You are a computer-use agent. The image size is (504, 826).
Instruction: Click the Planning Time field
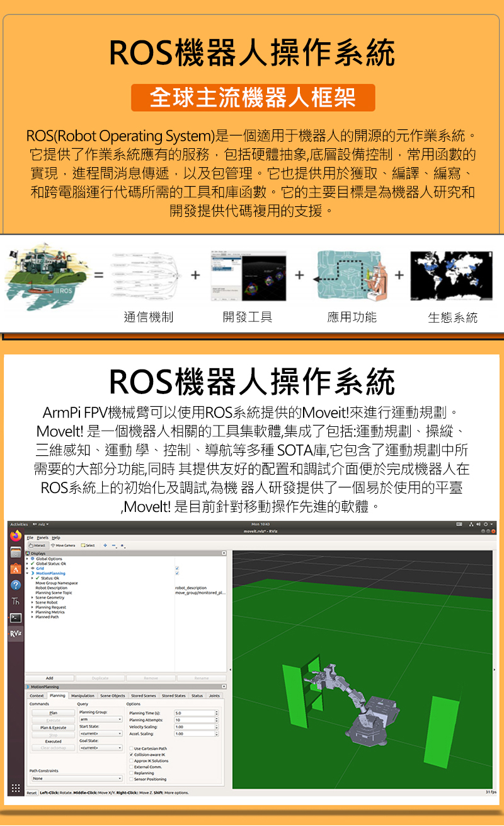click(196, 713)
